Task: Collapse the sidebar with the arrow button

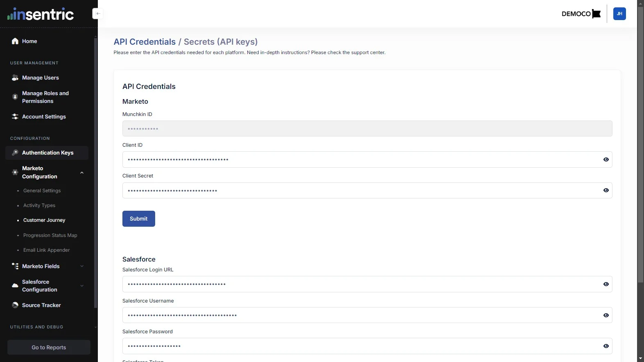Action: 98,14
